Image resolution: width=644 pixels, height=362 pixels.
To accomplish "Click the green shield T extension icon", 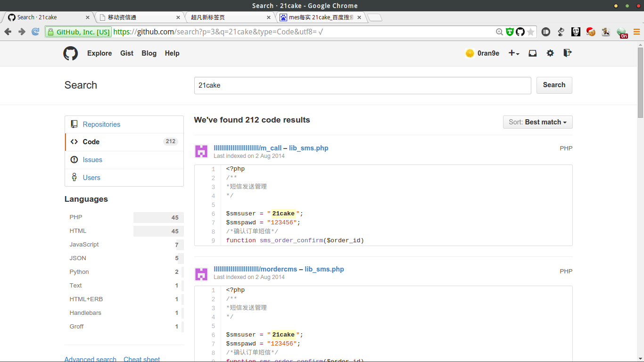I will pos(510,32).
